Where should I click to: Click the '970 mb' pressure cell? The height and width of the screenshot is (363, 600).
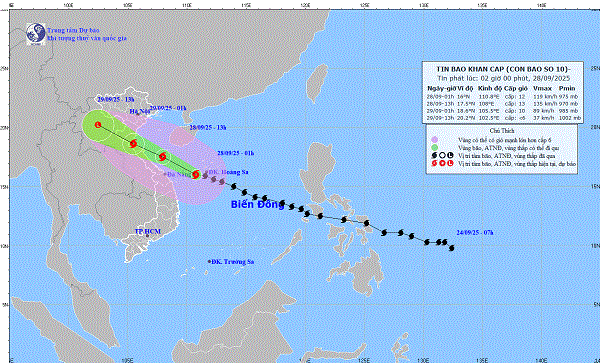point(568,104)
